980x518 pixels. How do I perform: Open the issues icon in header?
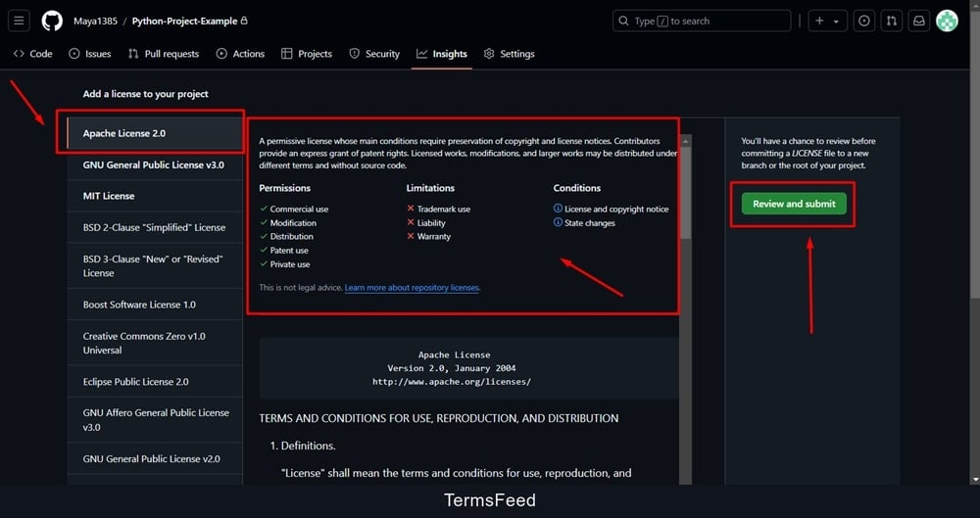[864, 21]
